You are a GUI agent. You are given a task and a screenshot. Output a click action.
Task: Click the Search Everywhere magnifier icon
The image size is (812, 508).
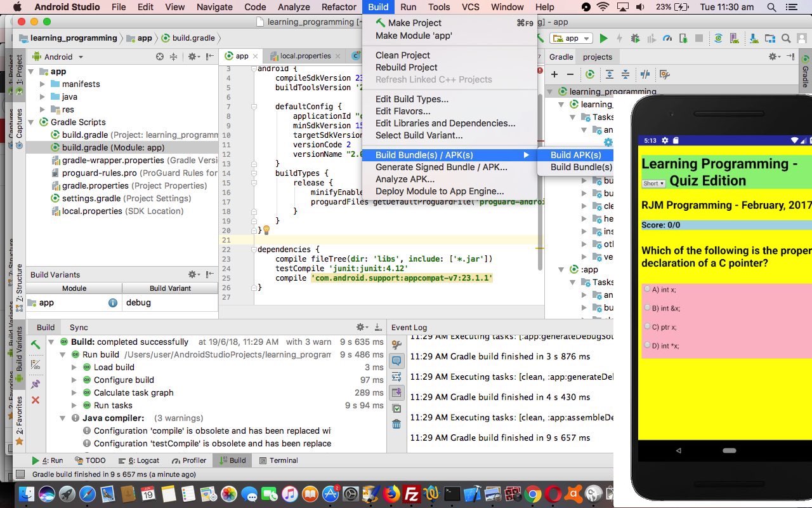(786, 38)
